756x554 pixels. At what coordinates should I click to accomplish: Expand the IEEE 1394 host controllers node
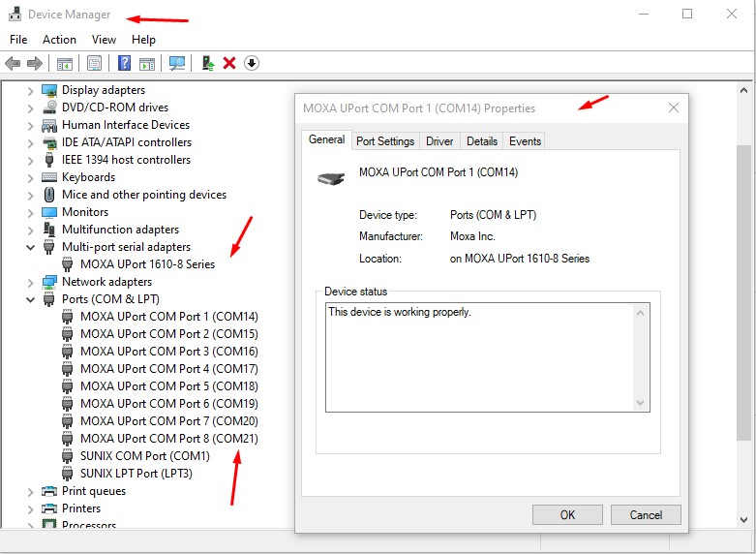pyautogui.click(x=30, y=160)
